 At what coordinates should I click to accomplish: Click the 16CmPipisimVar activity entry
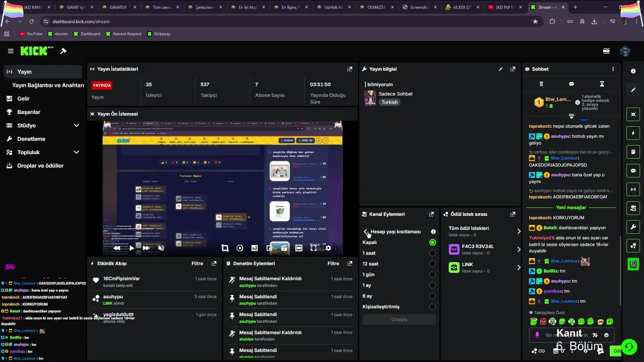tap(154, 282)
